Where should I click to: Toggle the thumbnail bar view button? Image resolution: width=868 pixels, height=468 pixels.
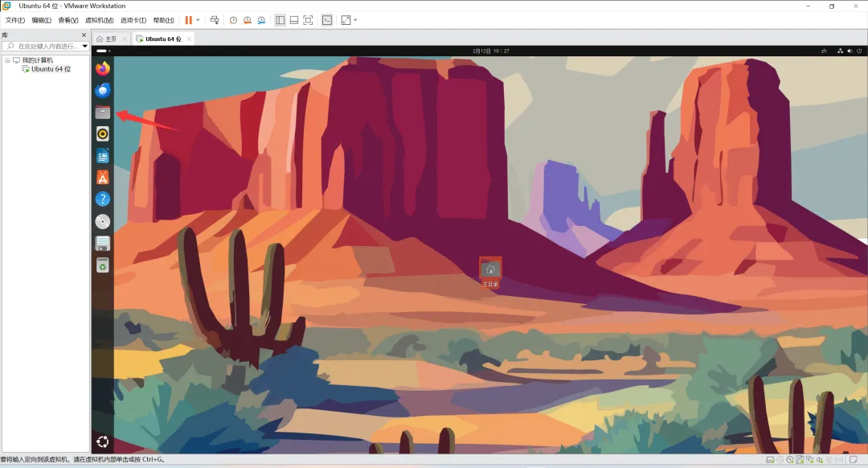point(294,20)
